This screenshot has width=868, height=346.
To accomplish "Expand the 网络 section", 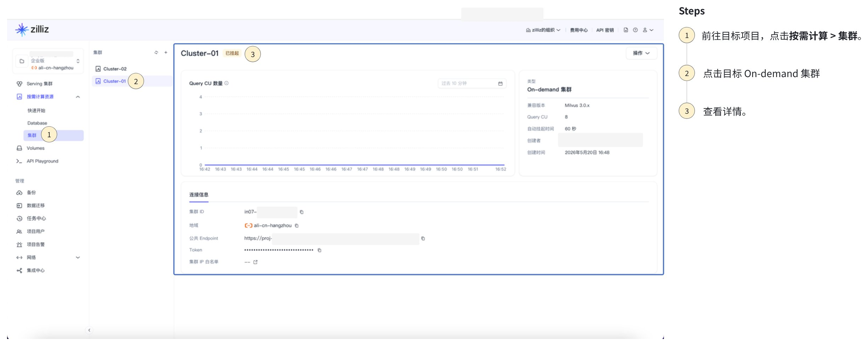I will 78,258.
